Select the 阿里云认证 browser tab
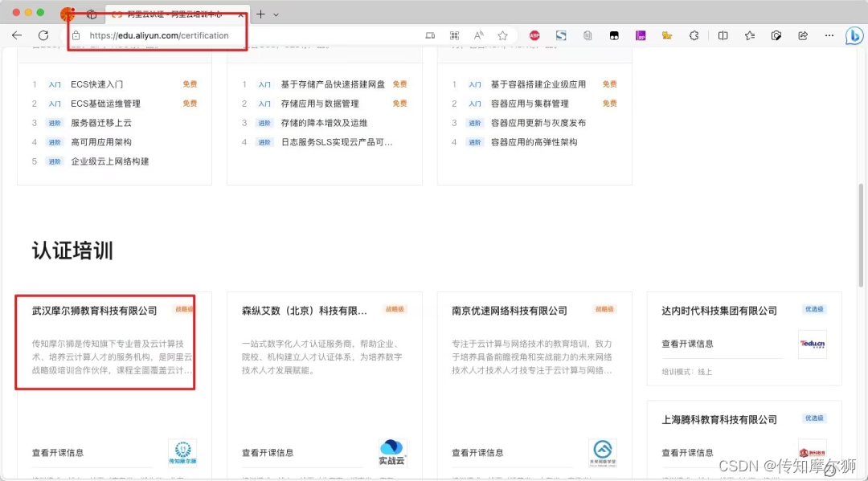The image size is (868, 481). [177, 14]
